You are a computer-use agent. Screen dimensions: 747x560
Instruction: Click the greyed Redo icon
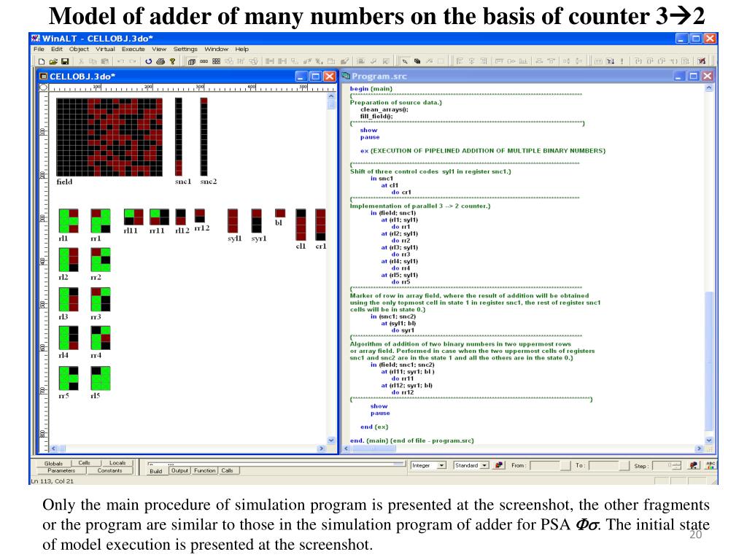pos(133,61)
